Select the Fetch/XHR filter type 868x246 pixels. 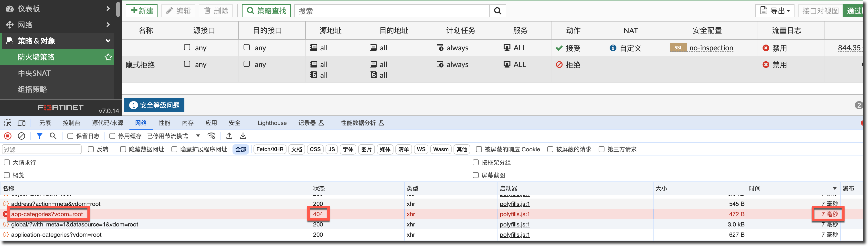[x=270, y=149]
